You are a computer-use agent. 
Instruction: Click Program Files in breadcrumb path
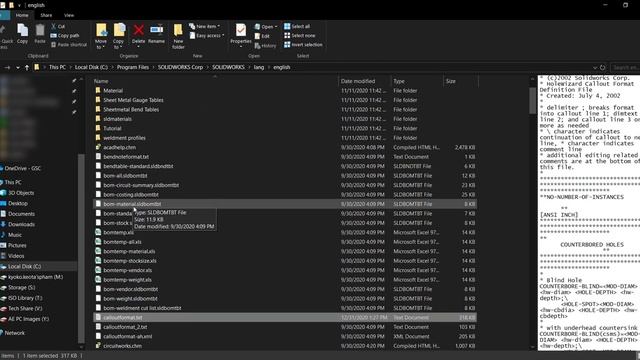(x=133, y=67)
